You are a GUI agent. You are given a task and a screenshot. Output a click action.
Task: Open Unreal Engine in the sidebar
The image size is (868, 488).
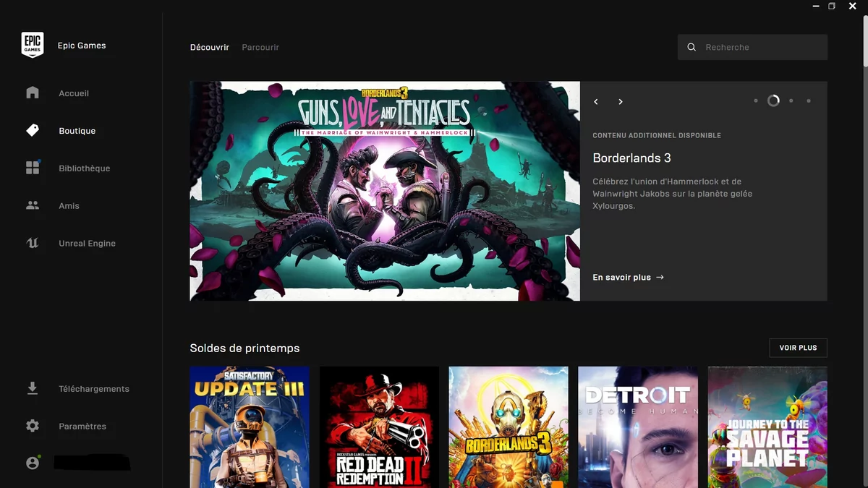[x=88, y=244]
